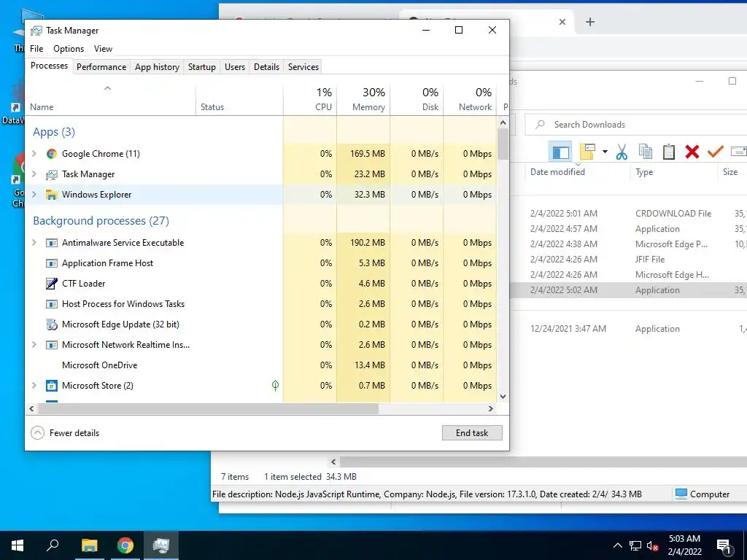This screenshot has height=560, width=747.
Task: Select the CRDOWNLOAD File row in Explorer
Action: pos(629,214)
